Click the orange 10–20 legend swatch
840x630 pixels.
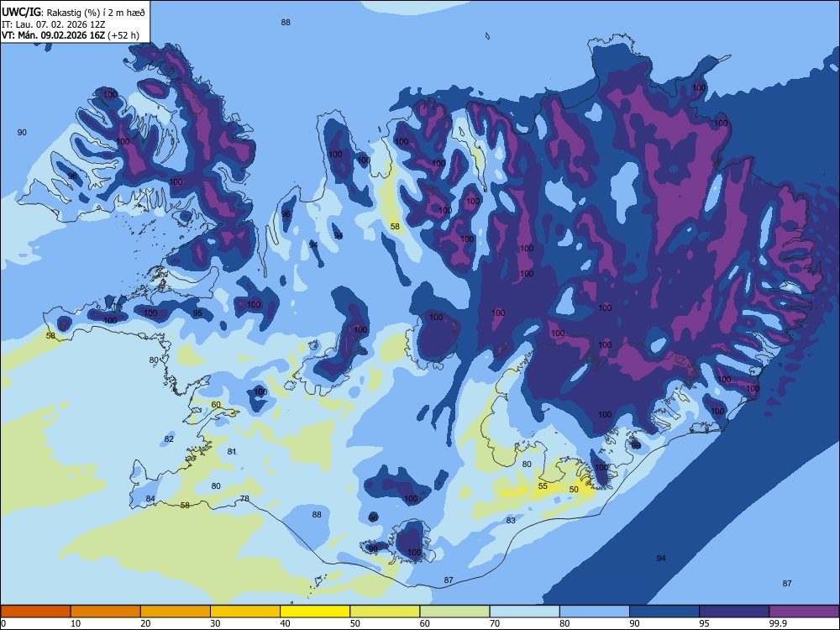[106, 612]
